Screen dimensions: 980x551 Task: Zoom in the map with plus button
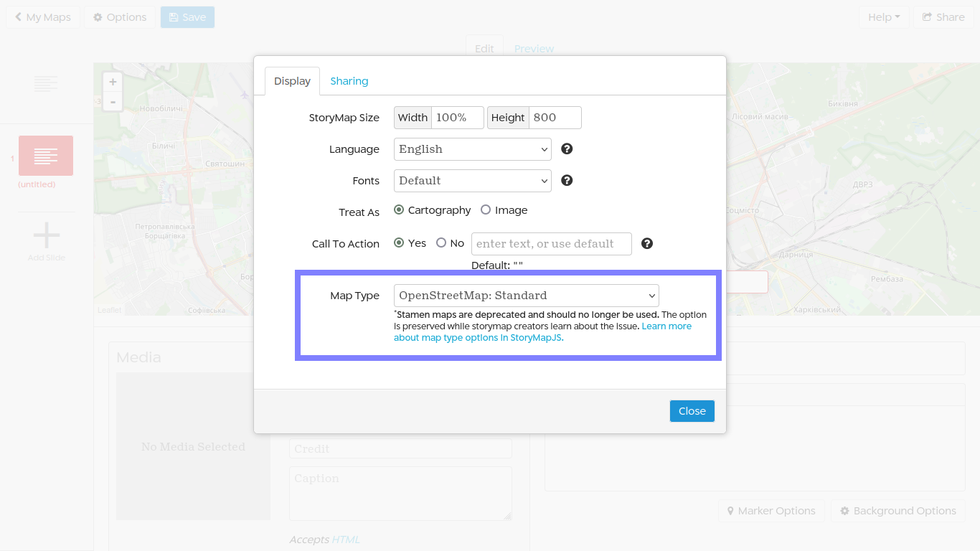(x=113, y=83)
